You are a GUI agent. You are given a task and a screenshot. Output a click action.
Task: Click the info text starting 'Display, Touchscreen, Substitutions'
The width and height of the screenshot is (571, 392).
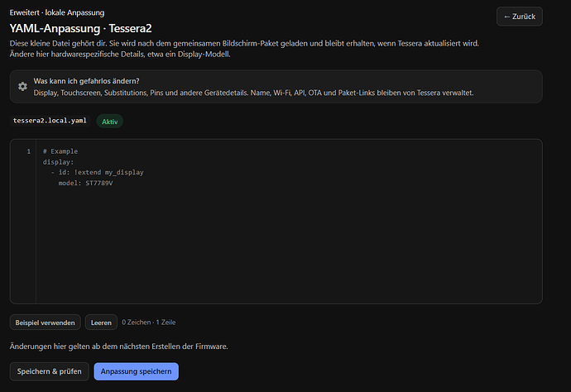pyautogui.click(x=253, y=93)
